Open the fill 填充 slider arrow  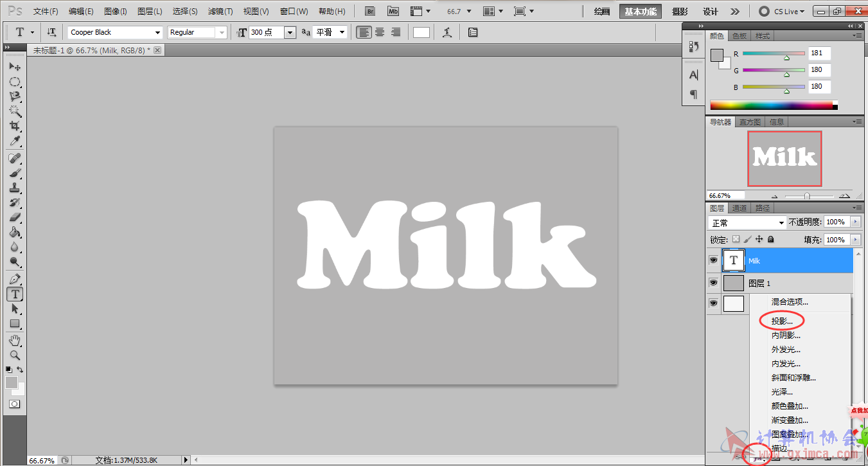855,240
